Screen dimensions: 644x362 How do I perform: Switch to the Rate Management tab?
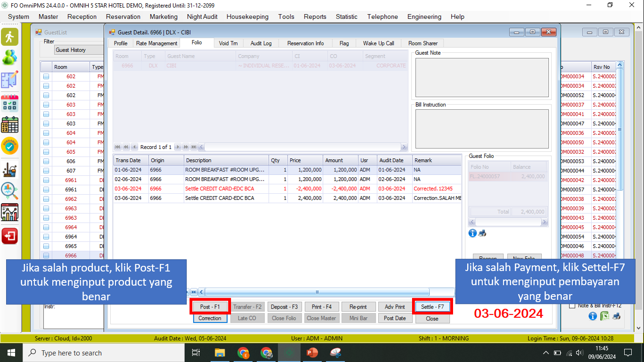pyautogui.click(x=157, y=43)
